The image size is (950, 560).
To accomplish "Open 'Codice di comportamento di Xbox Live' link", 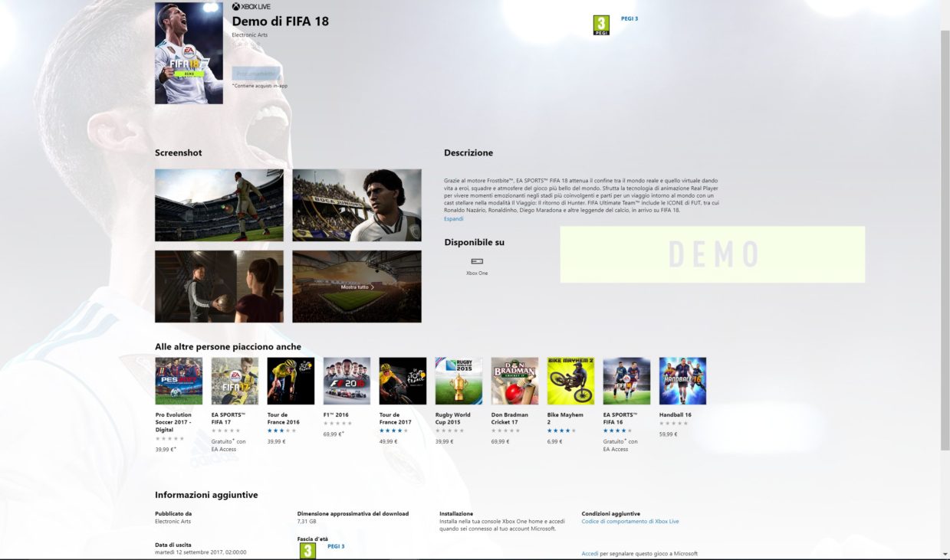I will click(x=630, y=521).
